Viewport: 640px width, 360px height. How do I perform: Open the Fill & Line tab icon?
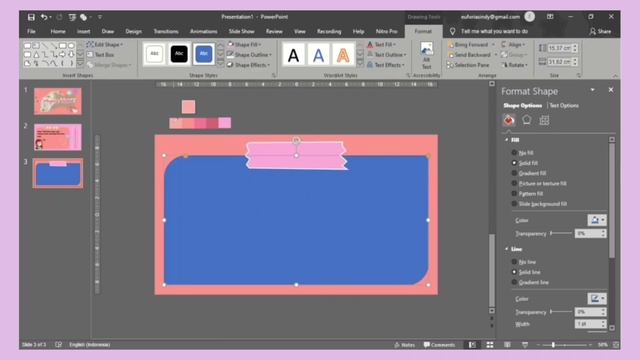pos(509,120)
